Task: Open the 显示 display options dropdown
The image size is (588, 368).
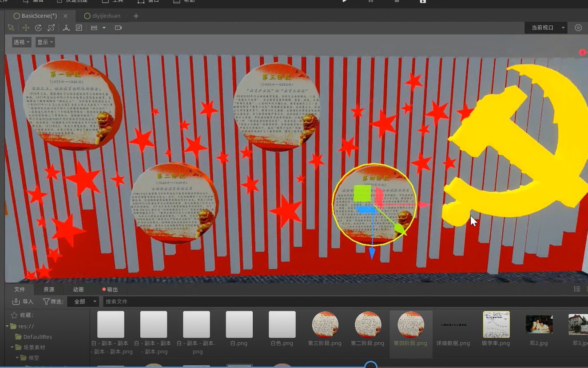Action: click(x=44, y=42)
